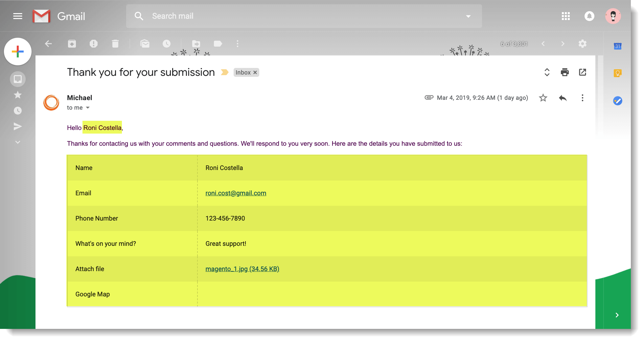Delete the current email

(x=115, y=44)
